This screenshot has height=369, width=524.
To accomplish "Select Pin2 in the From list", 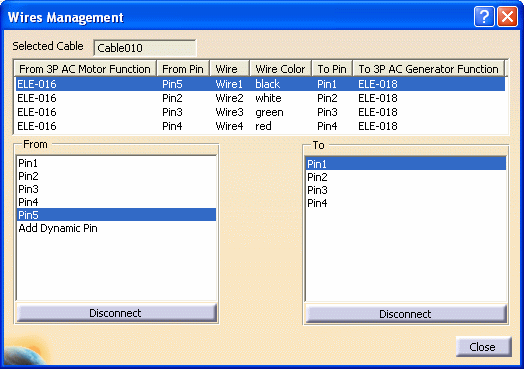I will [116, 176].
